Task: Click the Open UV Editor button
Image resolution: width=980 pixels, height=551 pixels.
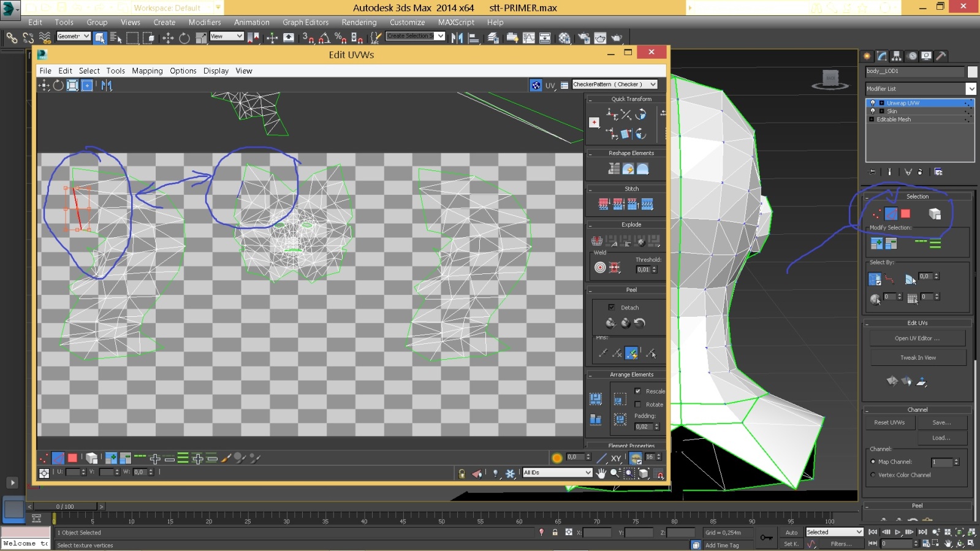Action: pyautogui.click(x=917, y=338)
